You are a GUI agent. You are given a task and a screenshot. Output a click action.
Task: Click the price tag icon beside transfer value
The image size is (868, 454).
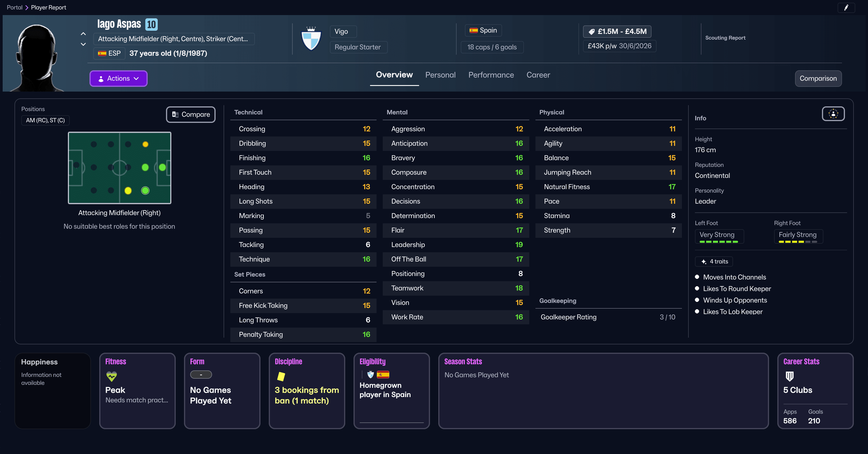(592, 31)
